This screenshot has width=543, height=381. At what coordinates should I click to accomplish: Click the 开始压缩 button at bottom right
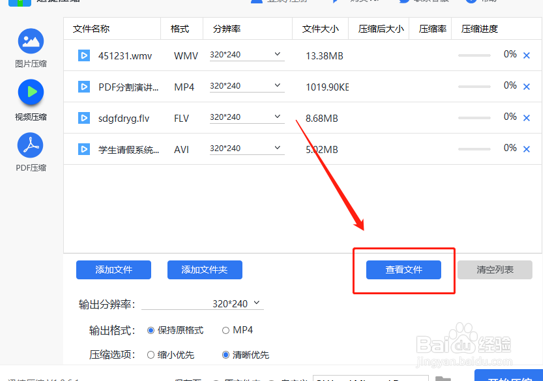(508, 375)
